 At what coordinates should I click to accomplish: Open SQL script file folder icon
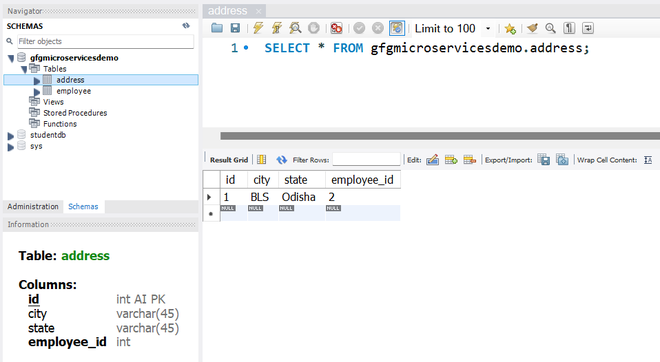pos(217,28)
